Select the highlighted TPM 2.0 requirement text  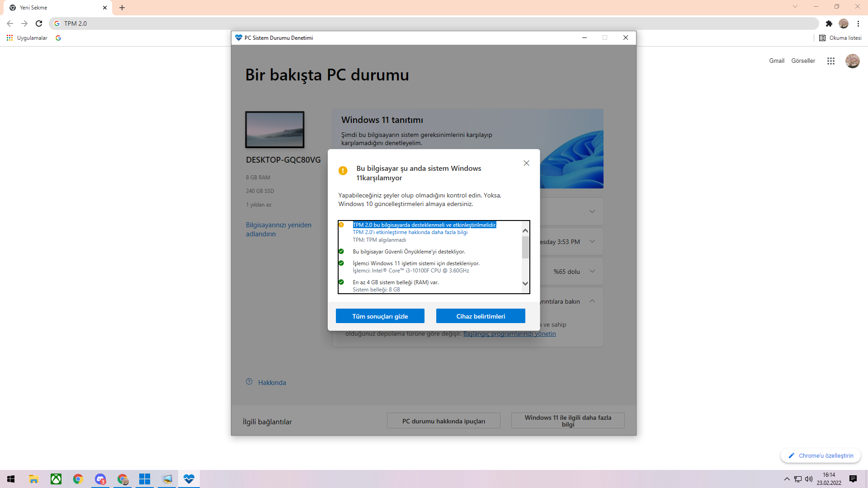(x=425, y=225)
